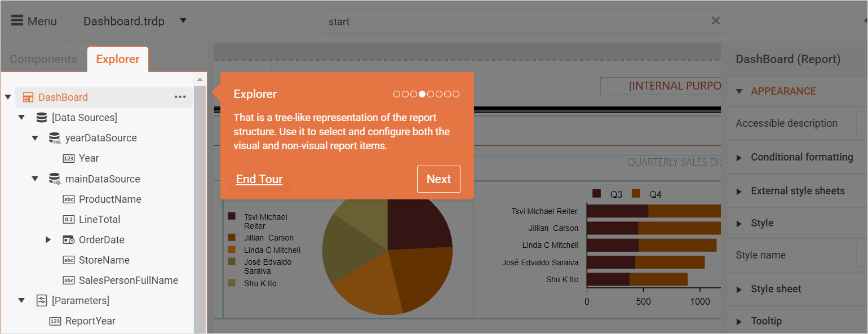868x334 pixels.
Task: Click Linda C Mitchell pie legend swatch
Action: (232, 250)
